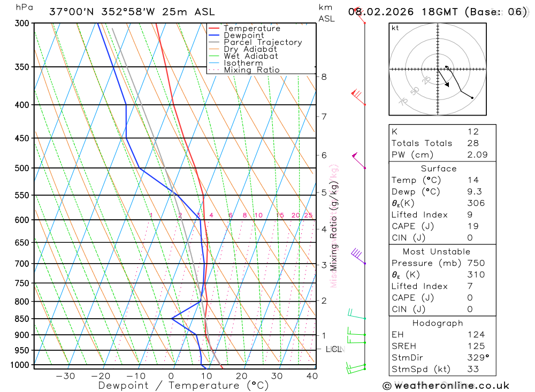Click the EH value 124
Image resolution: width=535 pixels, height=392 pixels.
[476, 335]
